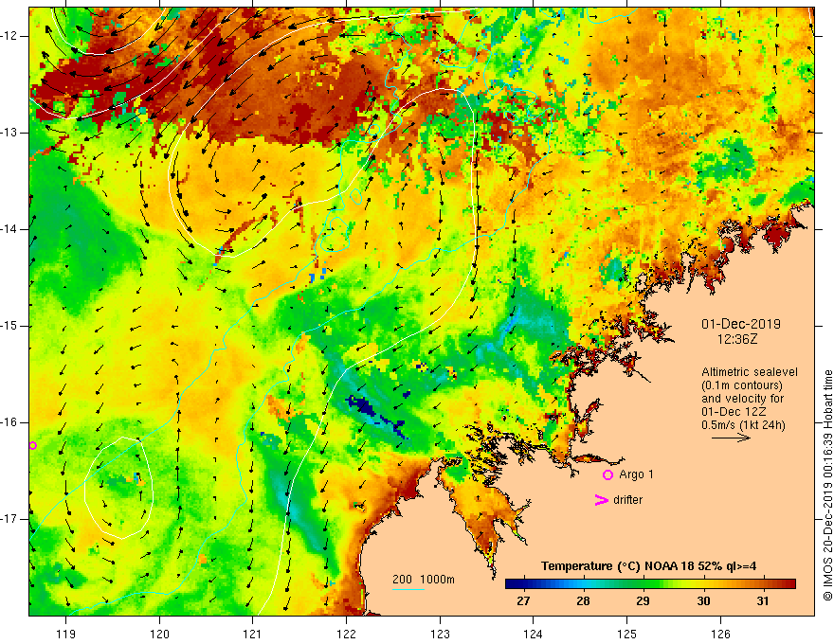Click the latitude -17 axis label
834x644 pixels.
coord(9,519)
